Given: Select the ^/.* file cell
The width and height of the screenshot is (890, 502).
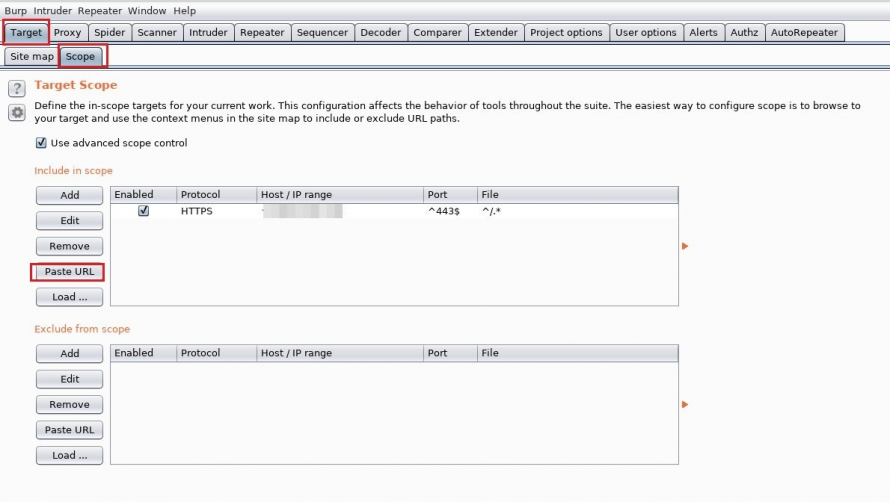Looking at the screenshot, I should click(577, 211).
